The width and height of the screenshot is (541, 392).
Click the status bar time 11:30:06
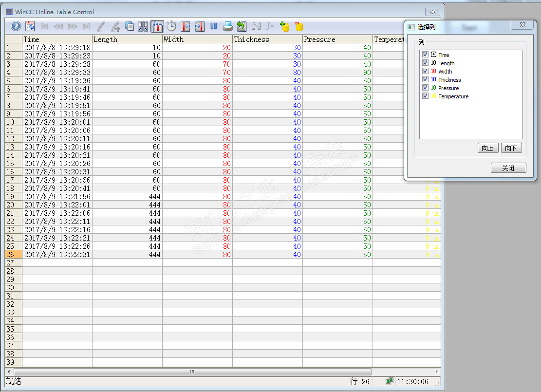click(412, 381)
